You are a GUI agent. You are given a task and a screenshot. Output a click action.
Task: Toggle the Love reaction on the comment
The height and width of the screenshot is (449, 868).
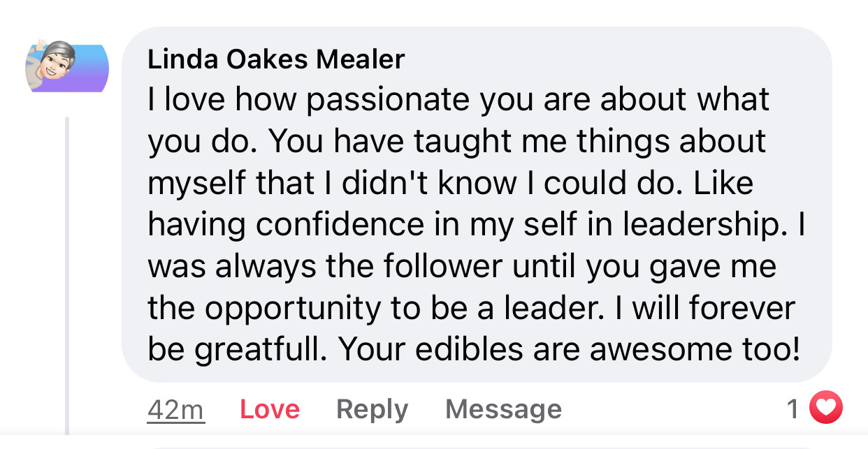click(270, 409)
